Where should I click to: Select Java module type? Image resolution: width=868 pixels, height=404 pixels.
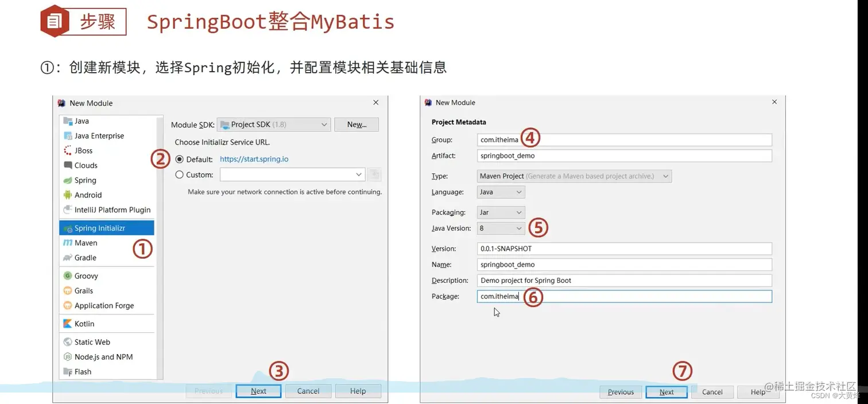[107, 121]
